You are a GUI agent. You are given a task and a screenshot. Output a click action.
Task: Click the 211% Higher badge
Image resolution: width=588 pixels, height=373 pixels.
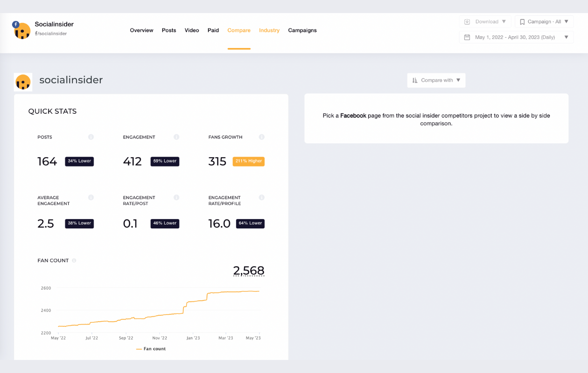click(x=248, y=161)
